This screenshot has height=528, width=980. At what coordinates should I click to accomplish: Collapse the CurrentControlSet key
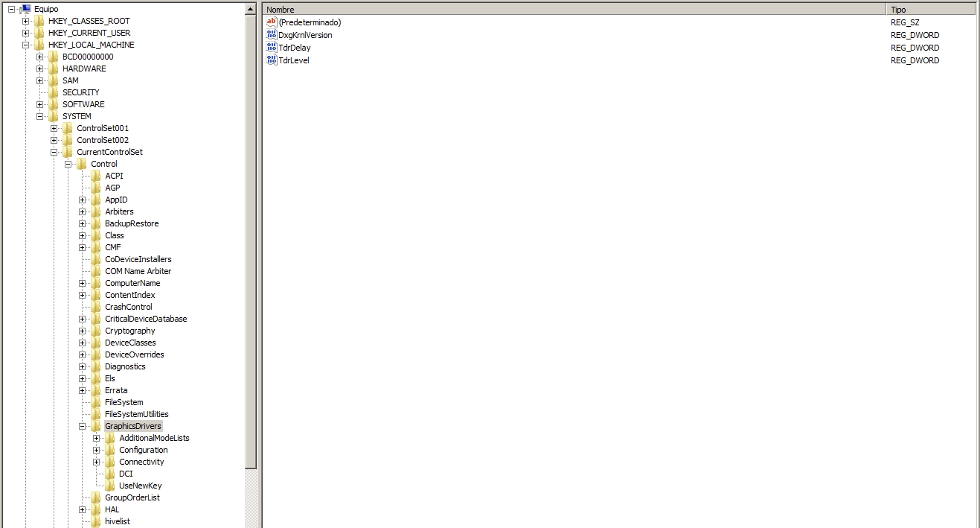[54, 152]
